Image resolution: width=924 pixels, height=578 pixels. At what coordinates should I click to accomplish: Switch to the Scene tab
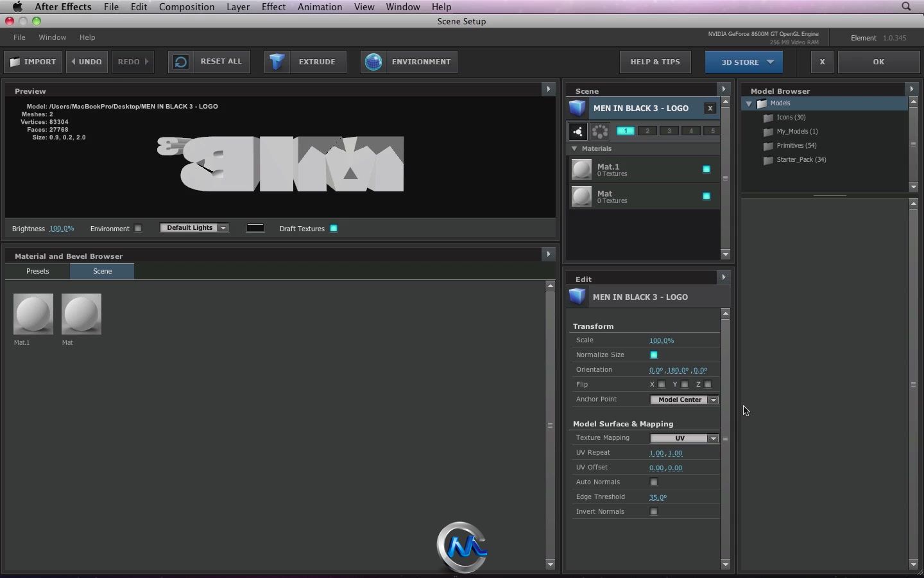point(103,271)
